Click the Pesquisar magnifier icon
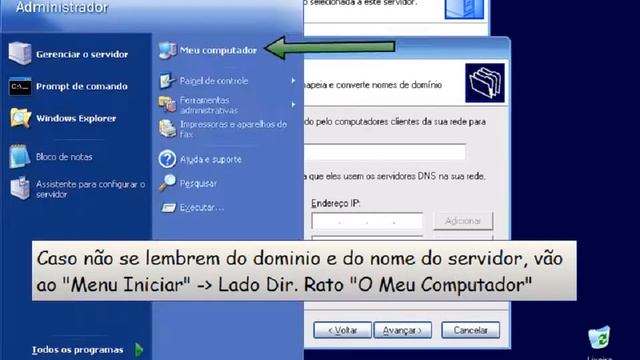 [x=167, y=183]
